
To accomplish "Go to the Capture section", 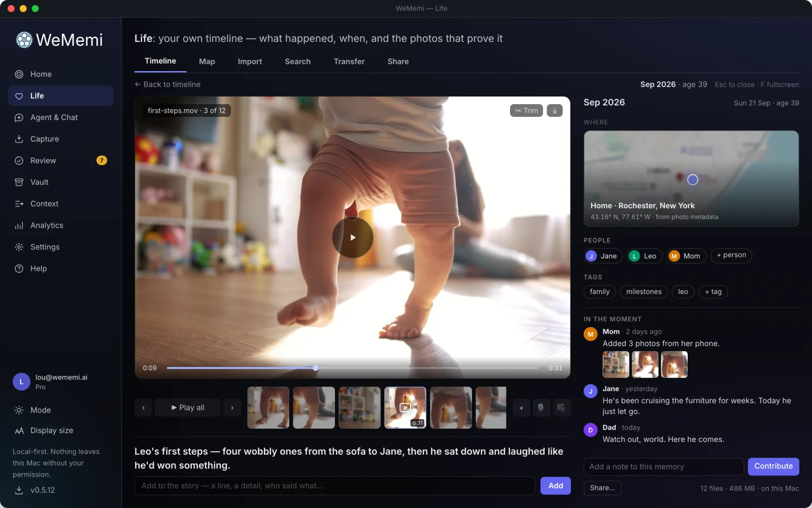I will 60,139.
